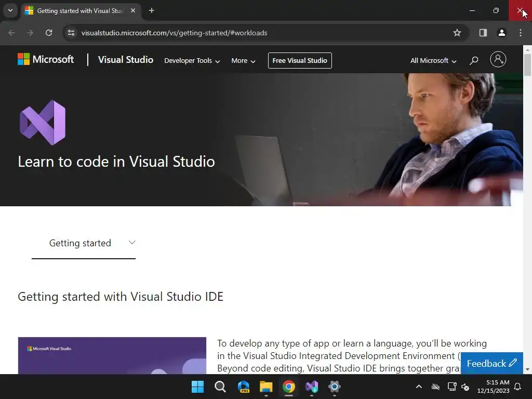This screenshot has width=532, height=399.
Task: Open File Explorer from the taskbar
Action: 266,387
